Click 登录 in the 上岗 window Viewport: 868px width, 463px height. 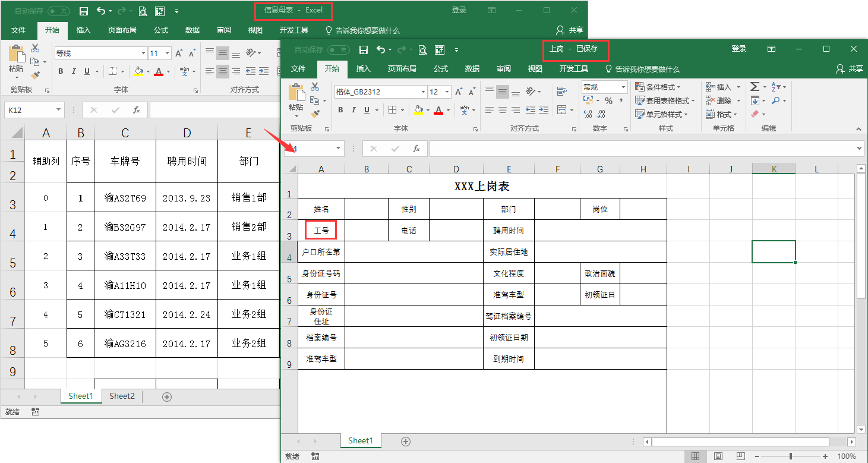pyautogui.click(x=739, y=49)
